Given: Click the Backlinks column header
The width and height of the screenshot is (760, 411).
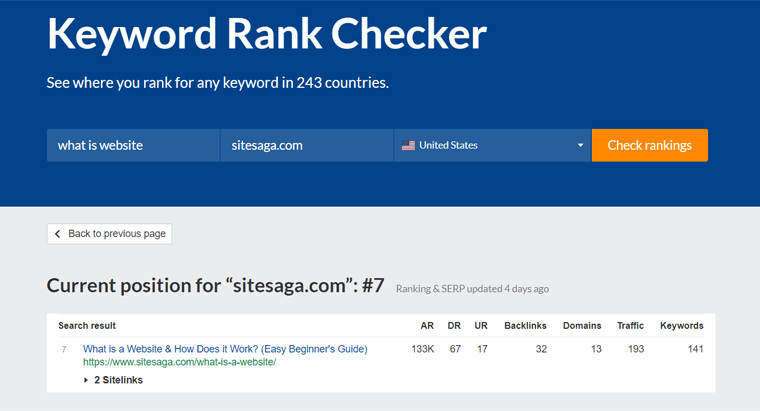Looking at the screenshot, I should pos(525,326).
